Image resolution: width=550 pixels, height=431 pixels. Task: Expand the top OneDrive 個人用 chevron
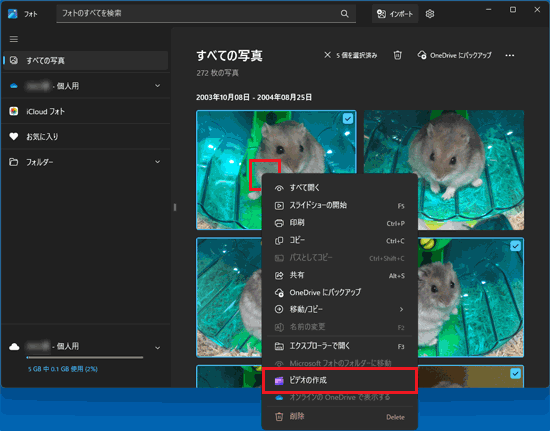click(157, 86)
